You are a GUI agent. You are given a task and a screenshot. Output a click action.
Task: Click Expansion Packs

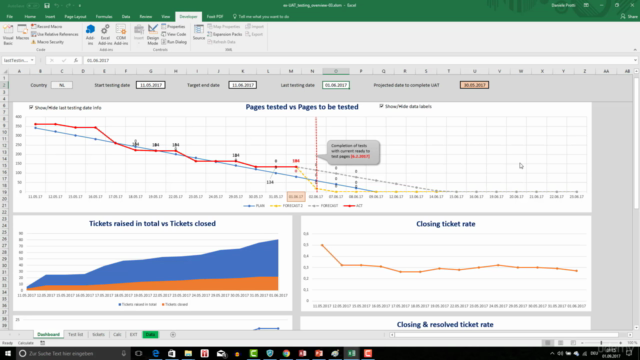[225, 34]
